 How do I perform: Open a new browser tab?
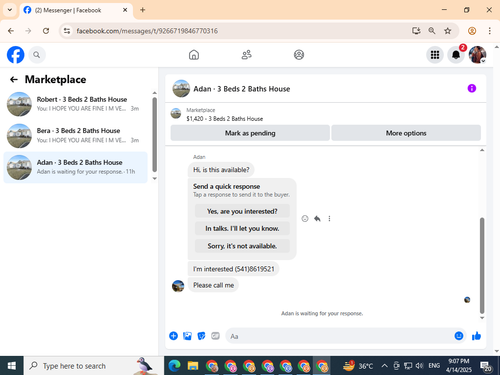pyautogui.click(x=143, y=10)
